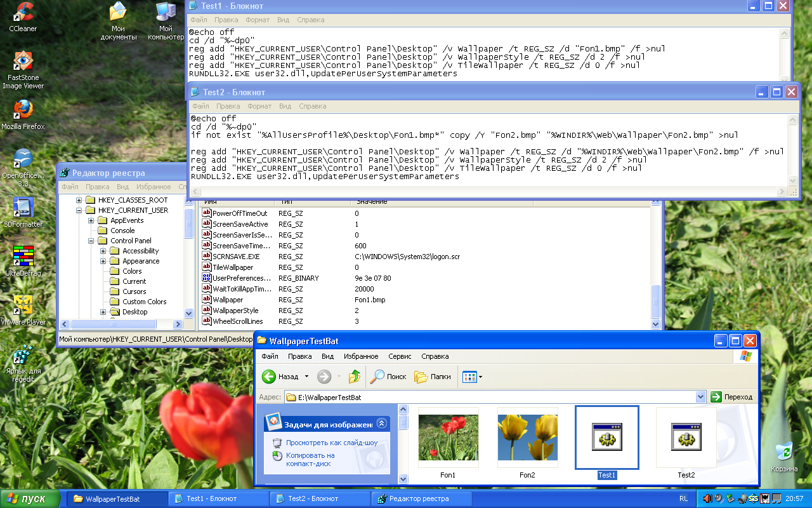Select the Fon2 image thumbnail
812x508 pixels.
(527, 438)
